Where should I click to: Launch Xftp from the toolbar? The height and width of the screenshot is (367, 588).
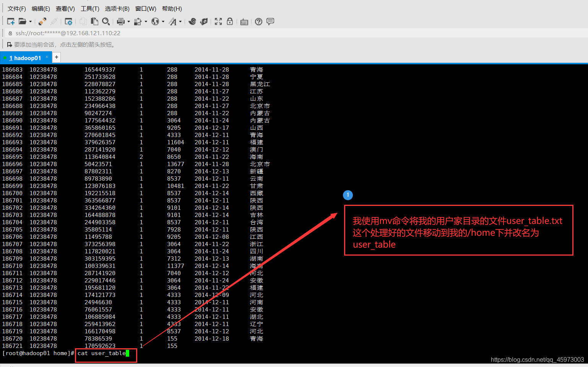204,21
